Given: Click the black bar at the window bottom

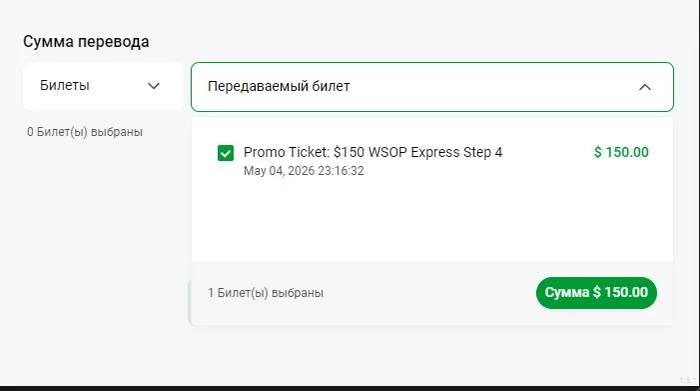Looking at the screenshot, I should [350, 388].
